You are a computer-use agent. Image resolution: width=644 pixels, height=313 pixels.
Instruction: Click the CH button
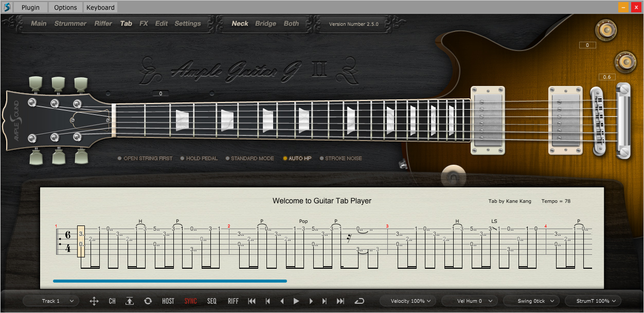point(112,301)
